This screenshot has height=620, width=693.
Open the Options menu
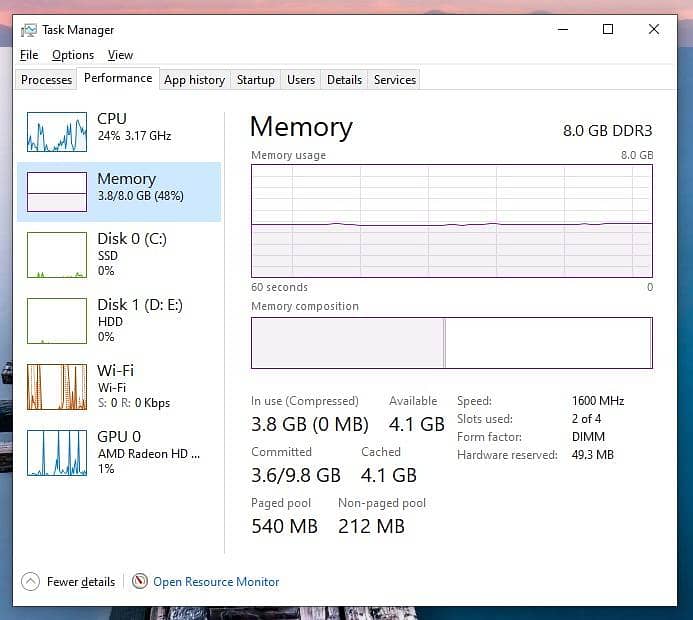(x=73, y=55)
